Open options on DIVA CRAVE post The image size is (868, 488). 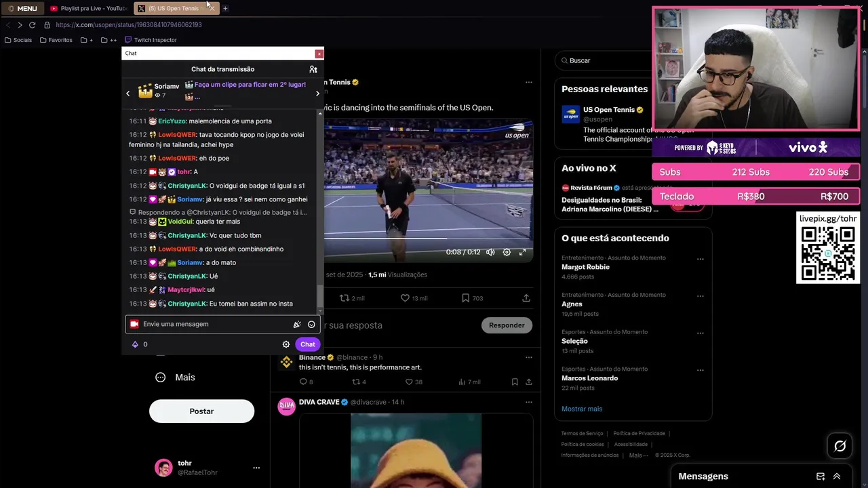pos(529,402)
